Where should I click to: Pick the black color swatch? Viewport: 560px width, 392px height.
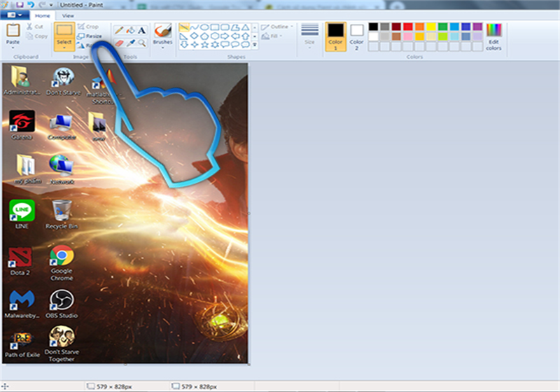pyautogui.click(x=373, y=27)
